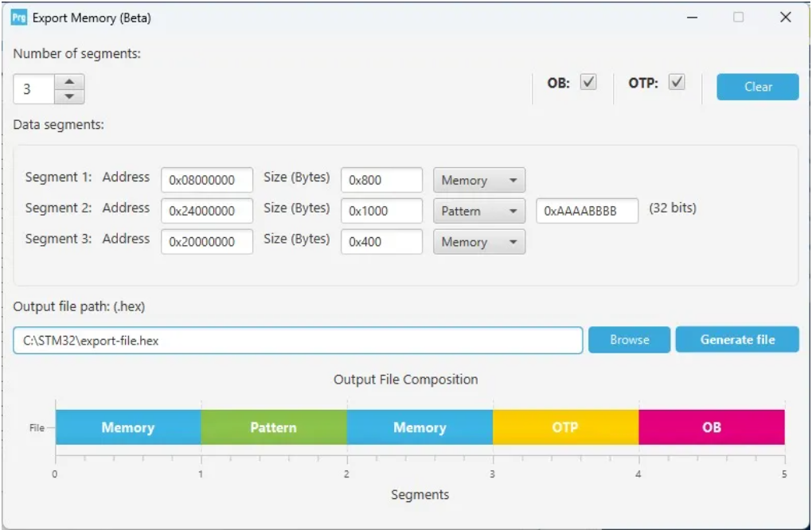Edit Segment 3 address field 0x20000000

tap(207, 242)
